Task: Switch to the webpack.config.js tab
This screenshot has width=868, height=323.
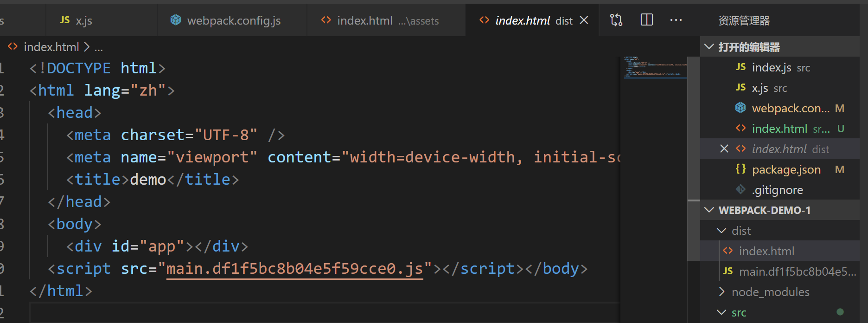Action: click(x=233, y=20)
